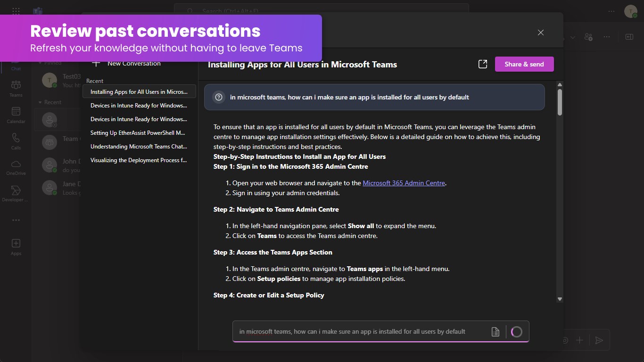Screen dimensions: 644x362
Task: Open the Apps store icon
Action: (16, 247)
